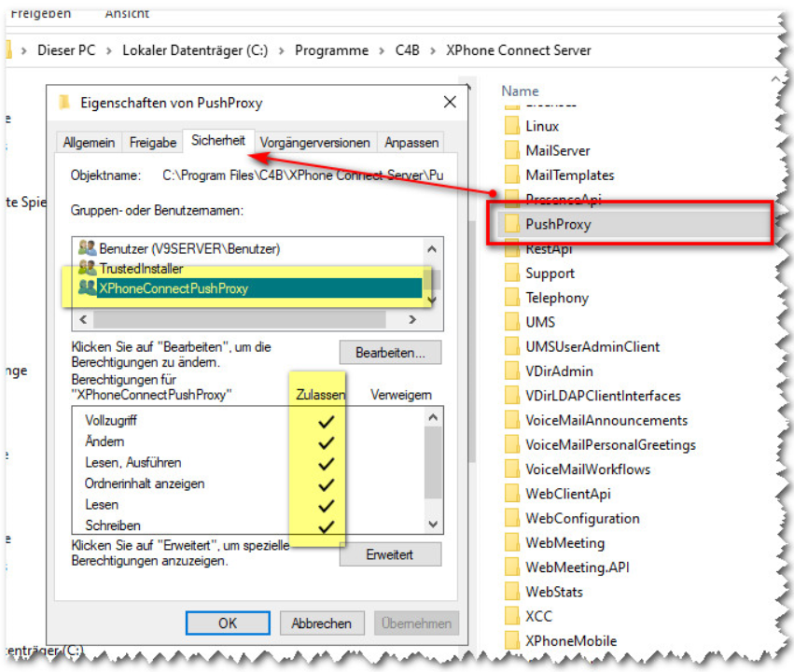
Task: Click the Schreiben permission row
Action: 248,525
